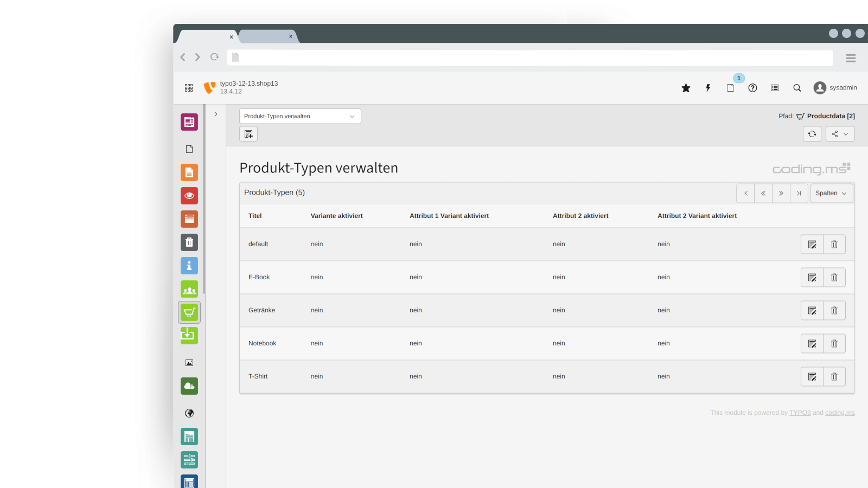This screenshot has height=488, width=868.
Task: Go to first page of list
Action: (745, 193)
